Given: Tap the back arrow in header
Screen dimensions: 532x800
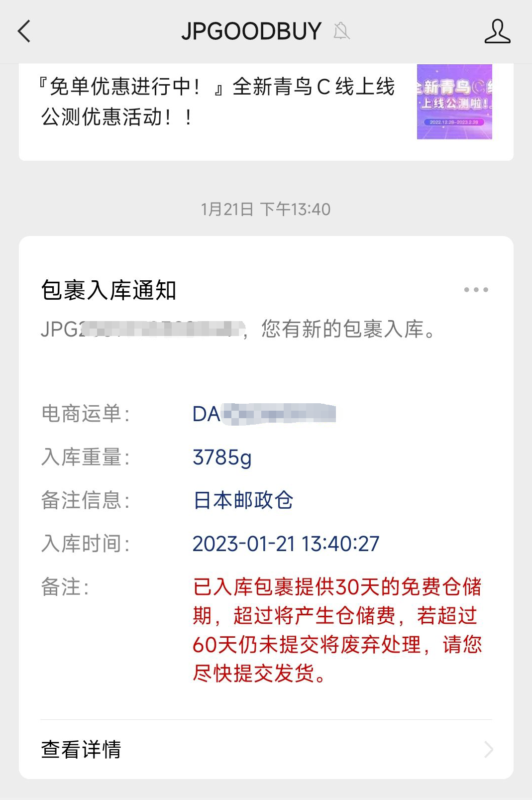Looking at the screenshot, I should click(24, 31).
